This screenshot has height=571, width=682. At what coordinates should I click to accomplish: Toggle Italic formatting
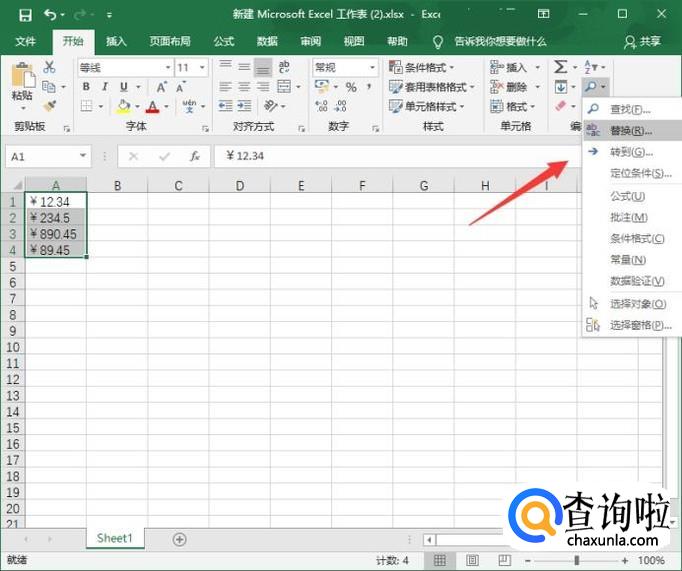105,87
